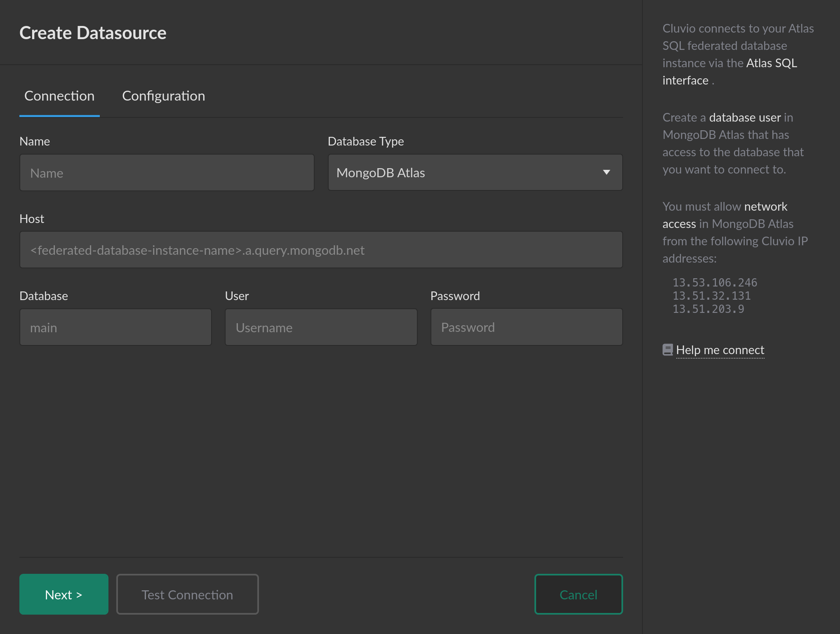Select IP address 13.51.203.9
This screenshot has width=840, height=634.
(708, 309)
